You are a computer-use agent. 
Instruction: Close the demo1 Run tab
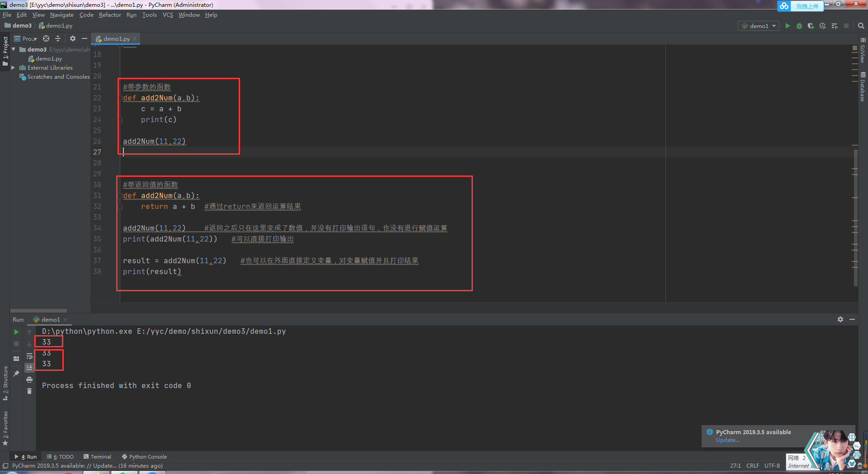tap(65, 320)
